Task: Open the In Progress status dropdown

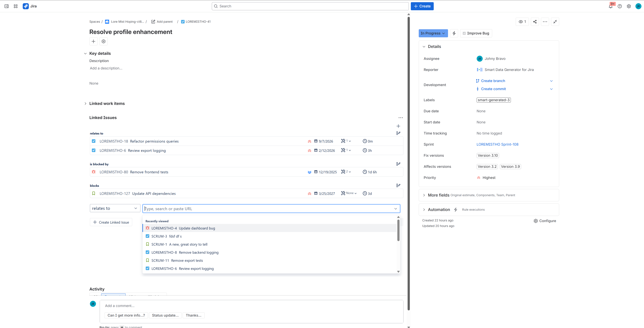Action: [433, 33]
